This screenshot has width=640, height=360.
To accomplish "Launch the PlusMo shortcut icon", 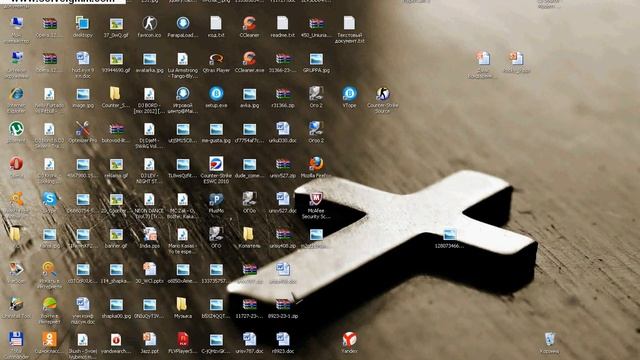I will click(216, 199).
